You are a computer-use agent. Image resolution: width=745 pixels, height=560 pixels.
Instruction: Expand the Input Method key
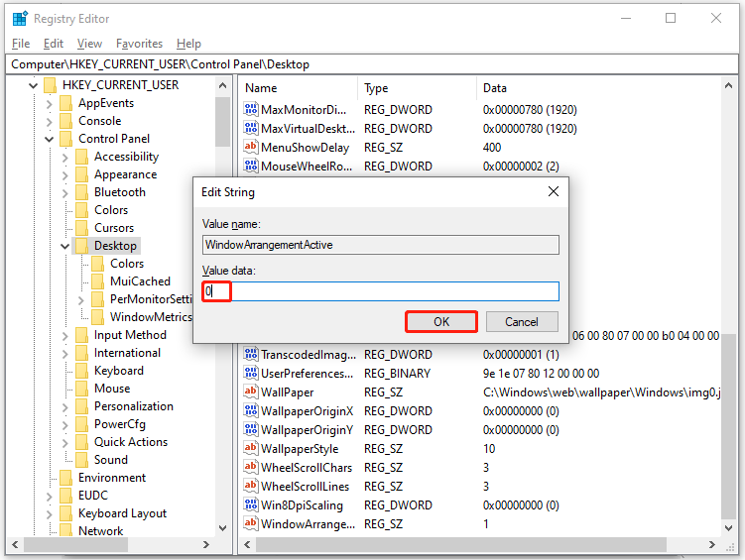click(65, 336)
